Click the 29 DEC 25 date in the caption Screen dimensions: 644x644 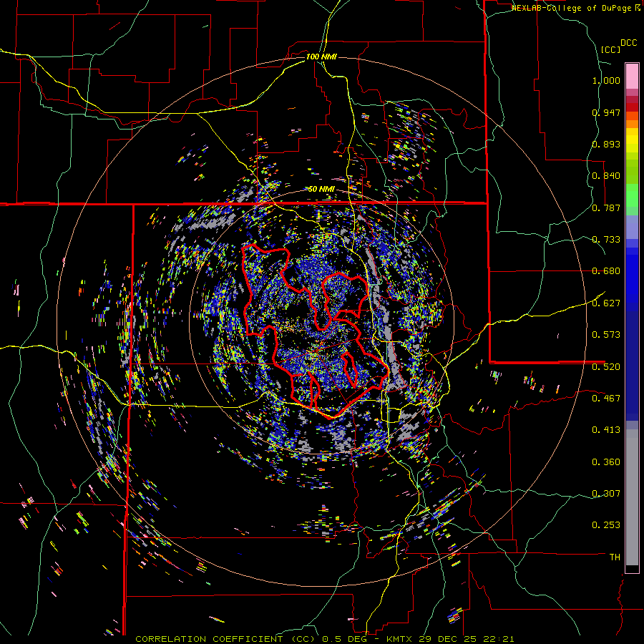[x=449, y=639]
